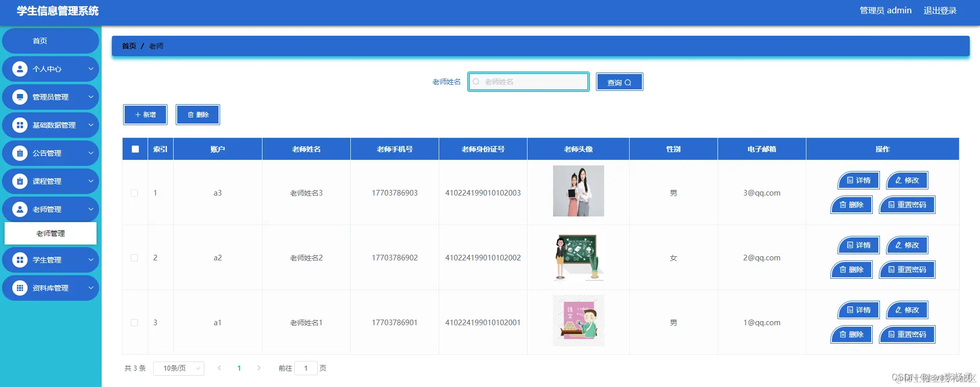Screen dimensions: 980x387
Task: Click 退出登录 to log out
Action: [940, 11]
